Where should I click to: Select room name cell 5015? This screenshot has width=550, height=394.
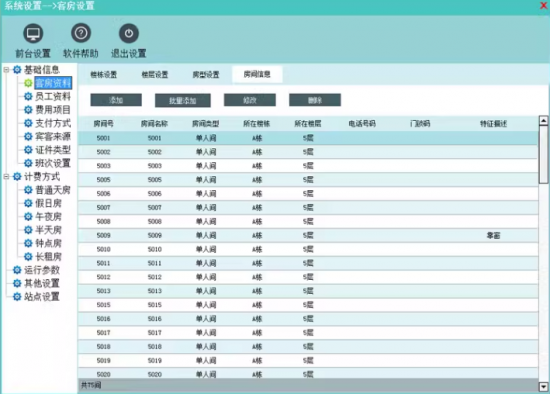point(155,305)
